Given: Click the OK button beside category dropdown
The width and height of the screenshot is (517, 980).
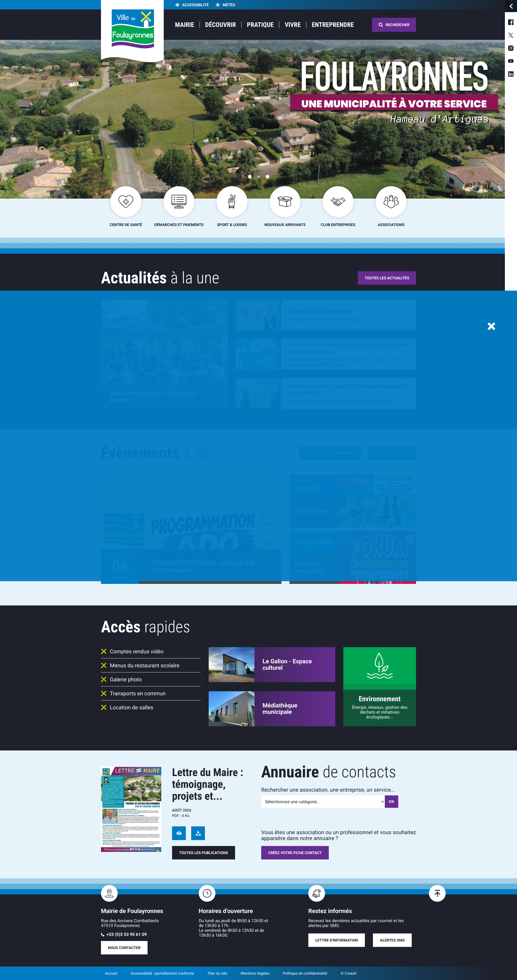Looking at the screenshot, I should point(391,802).
